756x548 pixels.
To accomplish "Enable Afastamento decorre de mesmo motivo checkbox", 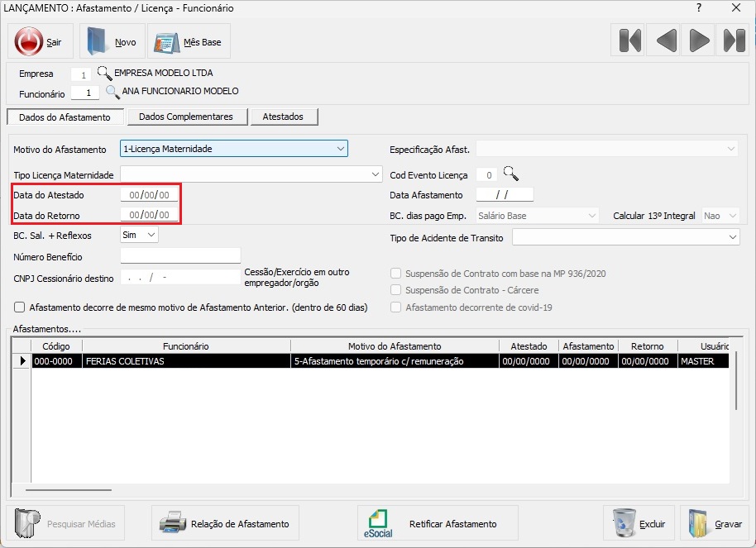I will point(20,307).
